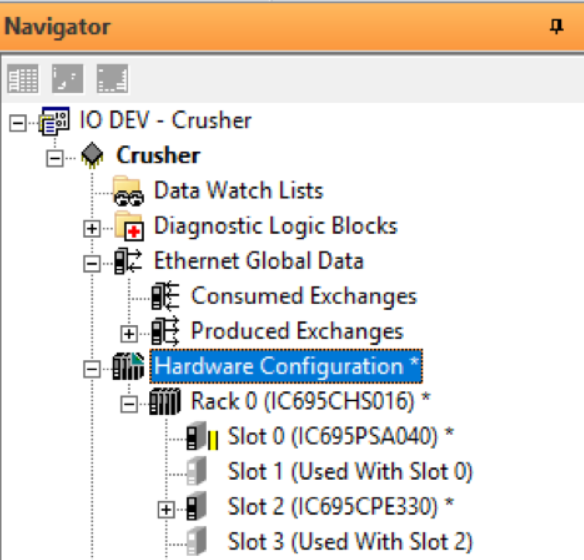
Task: Select Consumed Exchanges in the tree
Action: point(304,296)
